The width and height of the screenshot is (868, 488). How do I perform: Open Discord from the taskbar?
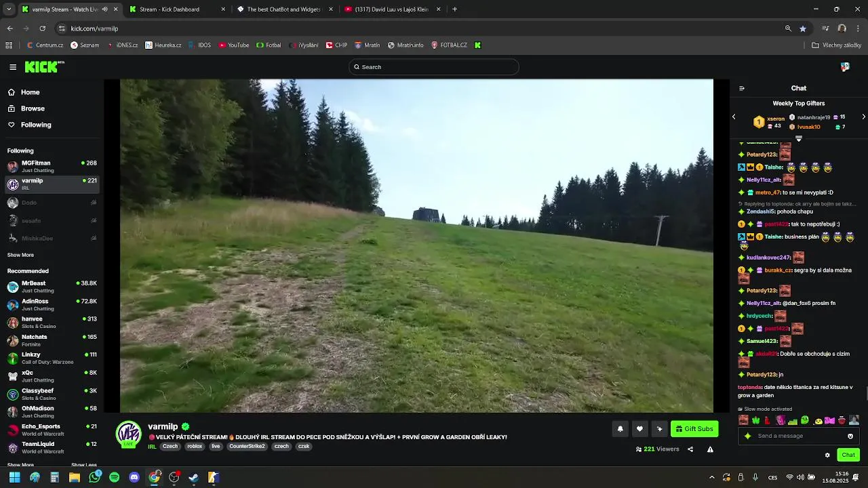(134, 477)
